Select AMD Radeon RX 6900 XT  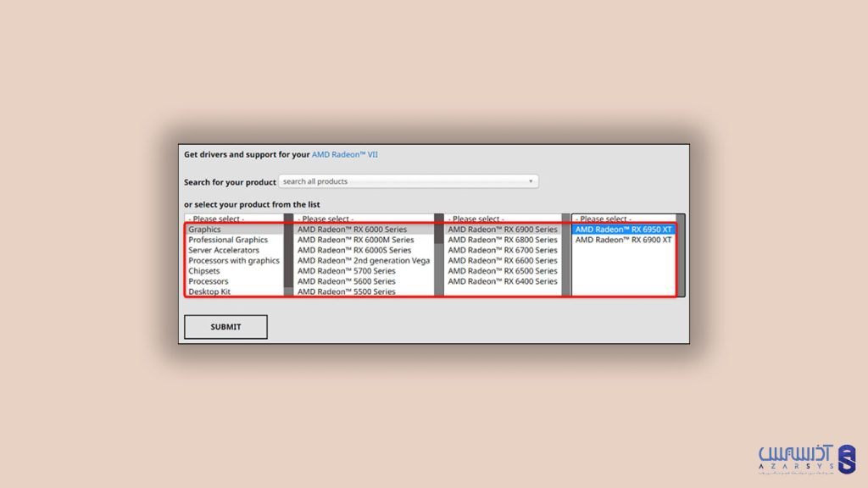[x=627, y=239]
